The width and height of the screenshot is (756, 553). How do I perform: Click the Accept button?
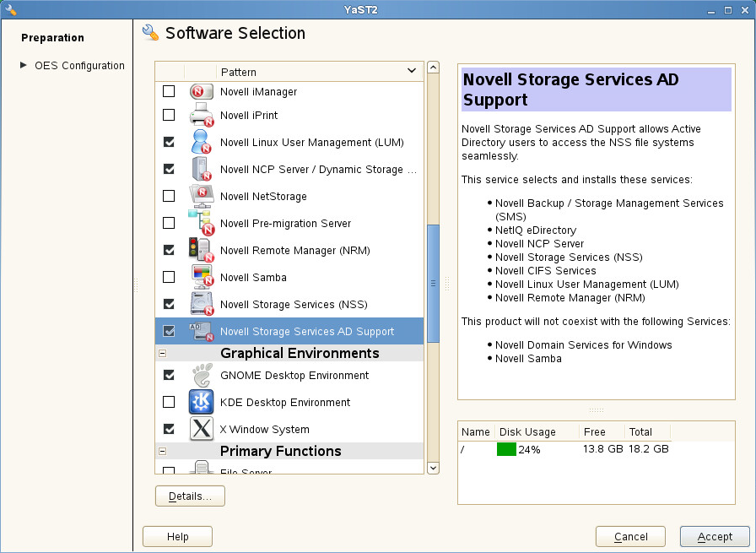pos(715,536)
